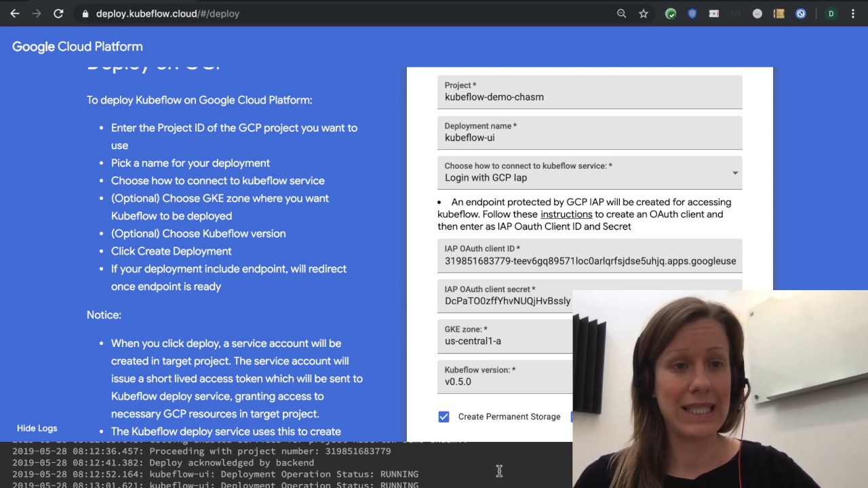Bookmark this page with the star icon
Viewport: 868px width, 488px height.
[x=643, y=14]
